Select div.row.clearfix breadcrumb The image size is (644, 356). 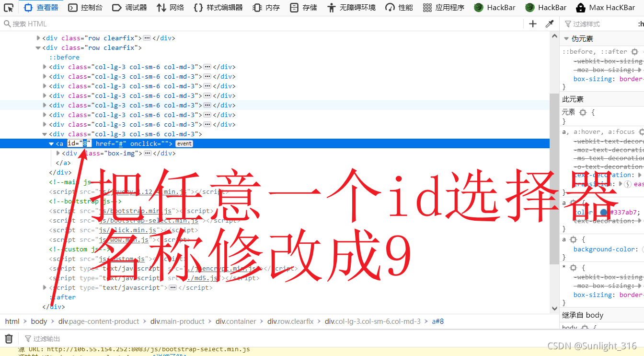290,321
